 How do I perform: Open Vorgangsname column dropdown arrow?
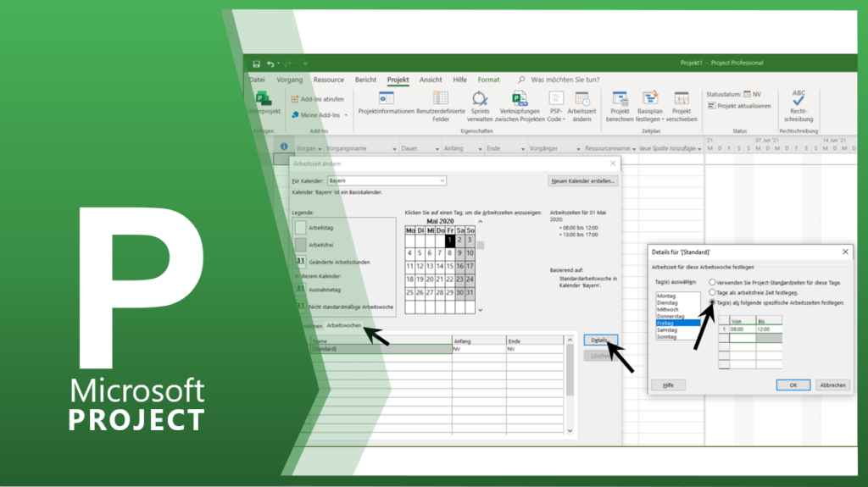[395, 149]
